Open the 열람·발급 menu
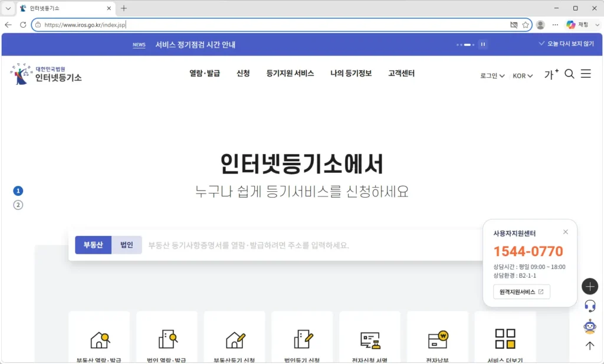Viewport: 604px width, 364px height. pyautogui.click(x=205, y=73)
